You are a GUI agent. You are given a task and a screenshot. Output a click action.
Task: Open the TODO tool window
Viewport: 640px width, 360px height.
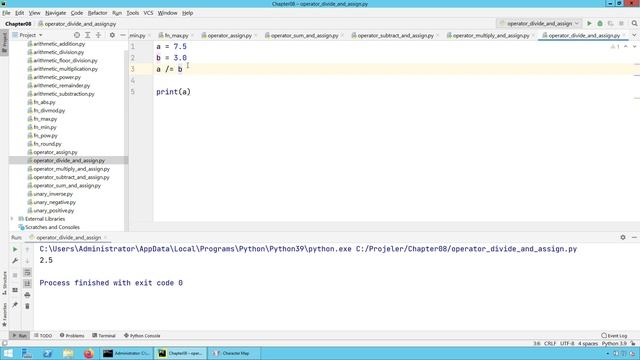[43, 336]
